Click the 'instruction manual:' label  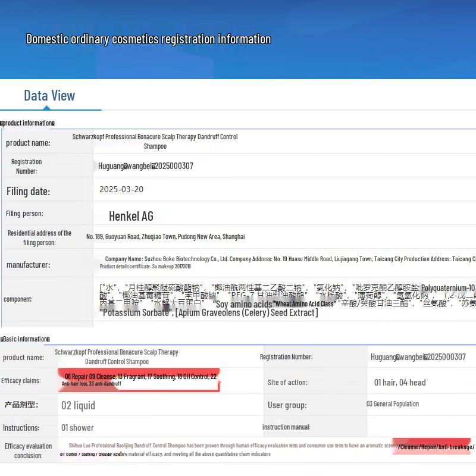tap(286, 427)
